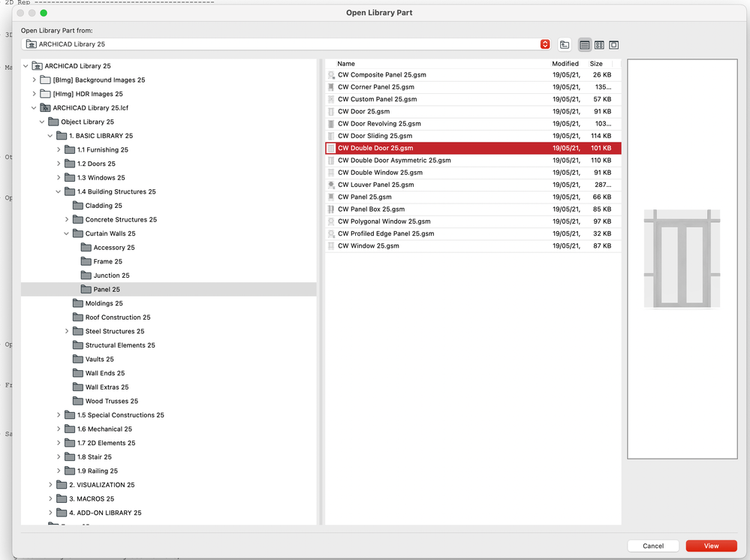750x560 pixels.
Task: Select the Accessory 25 folder icon
Action: click(86, 247)
